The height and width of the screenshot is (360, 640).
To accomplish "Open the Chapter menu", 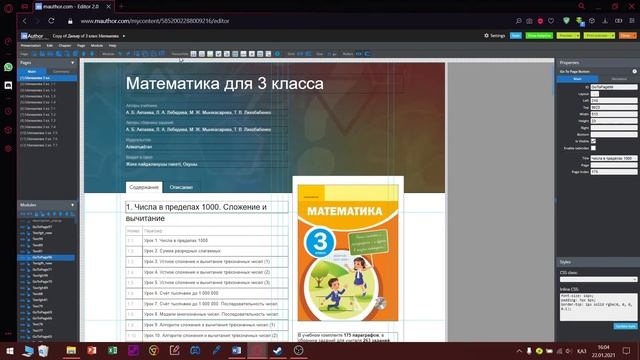I will coord(65,46).
